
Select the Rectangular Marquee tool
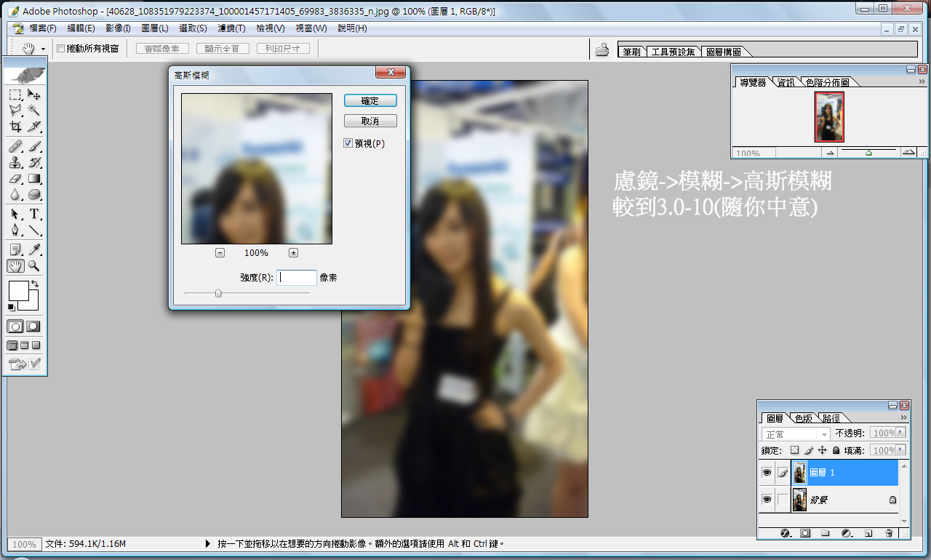click(x=15, y=95)
